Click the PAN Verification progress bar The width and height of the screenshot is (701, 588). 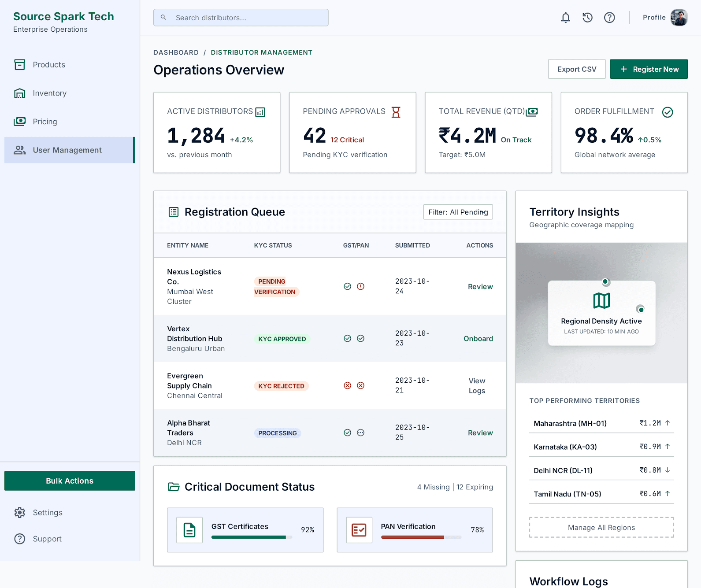click(421, 537)
